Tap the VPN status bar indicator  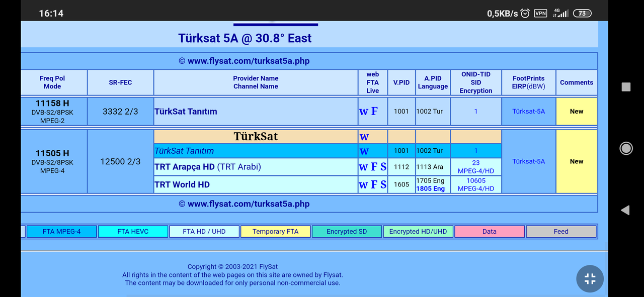540,14
